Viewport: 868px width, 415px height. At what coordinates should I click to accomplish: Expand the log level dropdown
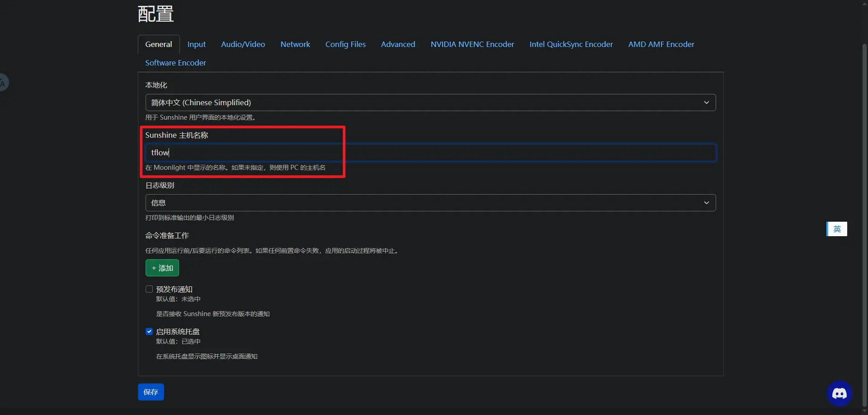point(430,203)
